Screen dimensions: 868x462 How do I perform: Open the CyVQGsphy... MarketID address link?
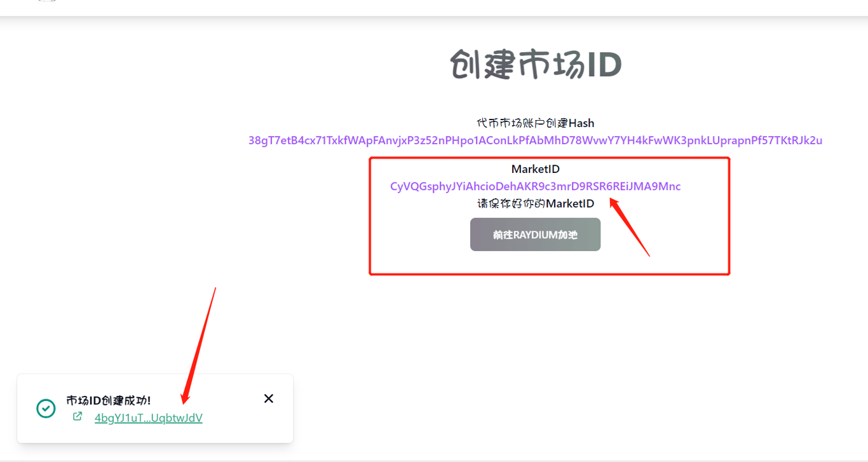[x=535, y=186]
